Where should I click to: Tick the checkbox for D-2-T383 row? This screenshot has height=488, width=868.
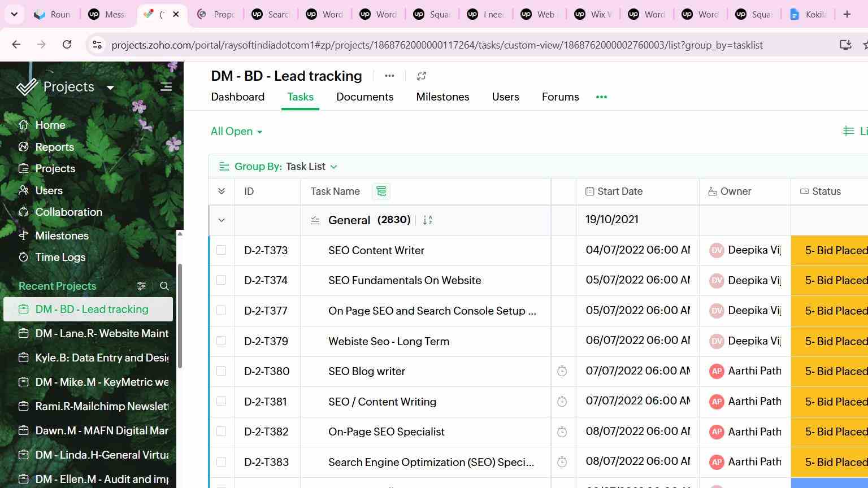click(x=221, y=461)
